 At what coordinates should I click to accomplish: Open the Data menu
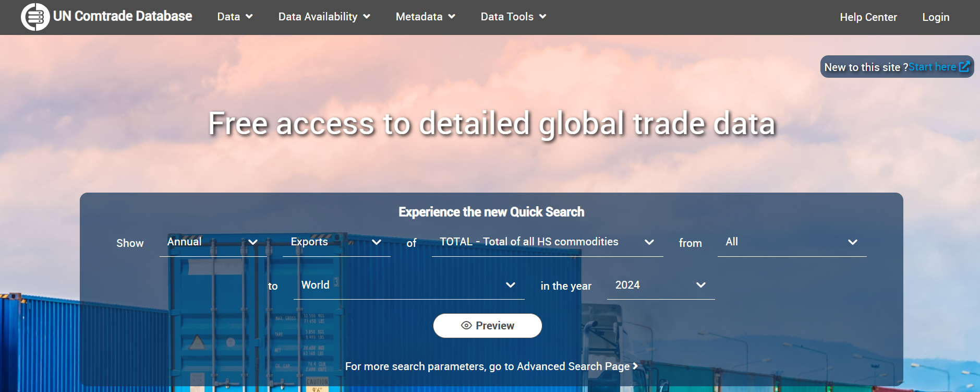pos(235,17)
